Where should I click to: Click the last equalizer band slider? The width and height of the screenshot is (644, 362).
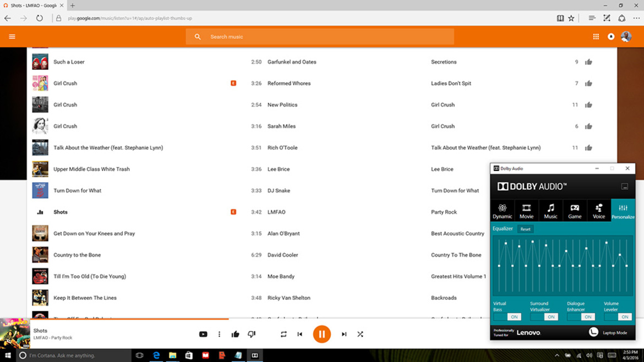tap(626, 266)
